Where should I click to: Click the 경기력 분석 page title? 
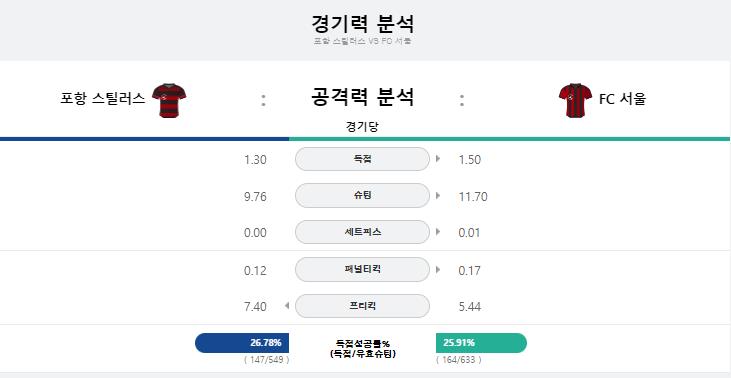point(362,24)
